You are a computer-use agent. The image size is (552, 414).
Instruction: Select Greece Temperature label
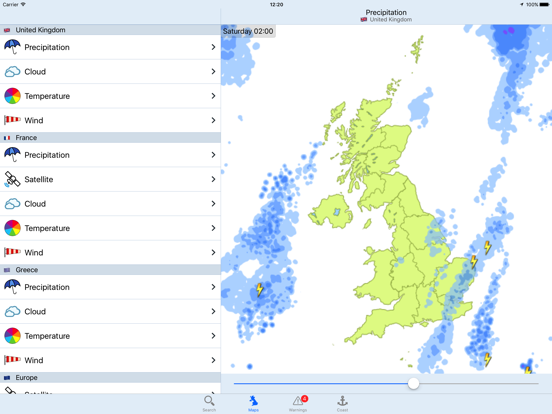[x=47, y=336]
